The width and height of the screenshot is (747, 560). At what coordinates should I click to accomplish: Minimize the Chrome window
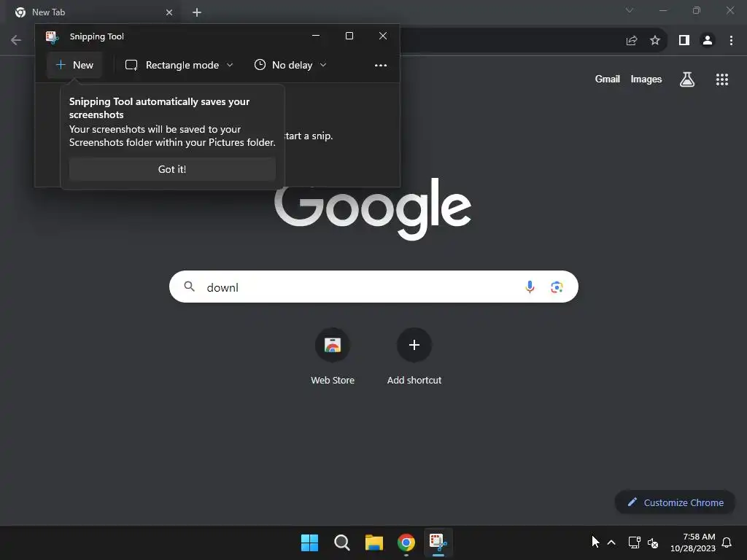[662, 10]
